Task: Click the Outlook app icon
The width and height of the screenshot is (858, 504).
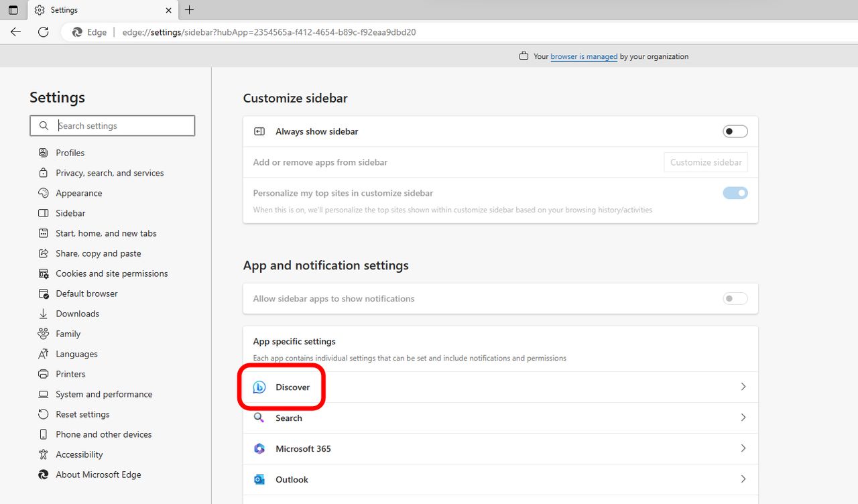Action: tap(259, 479)
